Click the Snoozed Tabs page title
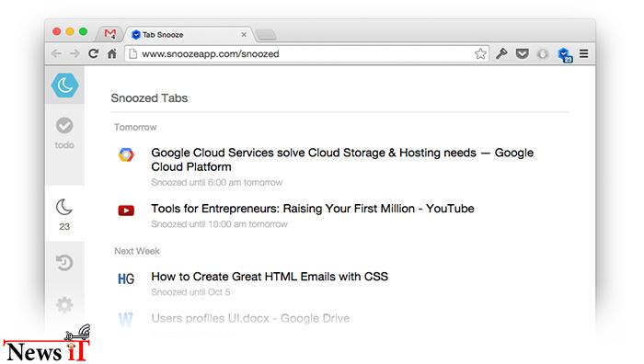Screen dimensions: 644x364 point(149,98)
